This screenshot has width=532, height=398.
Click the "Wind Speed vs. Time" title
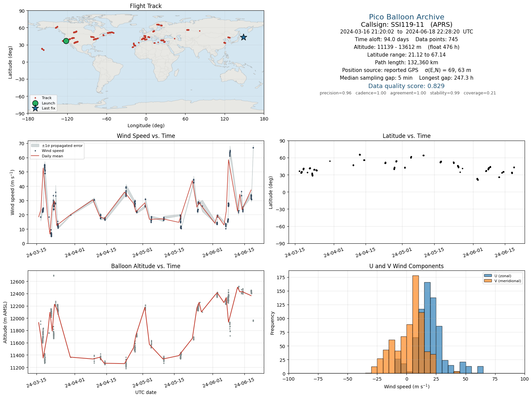146,136
